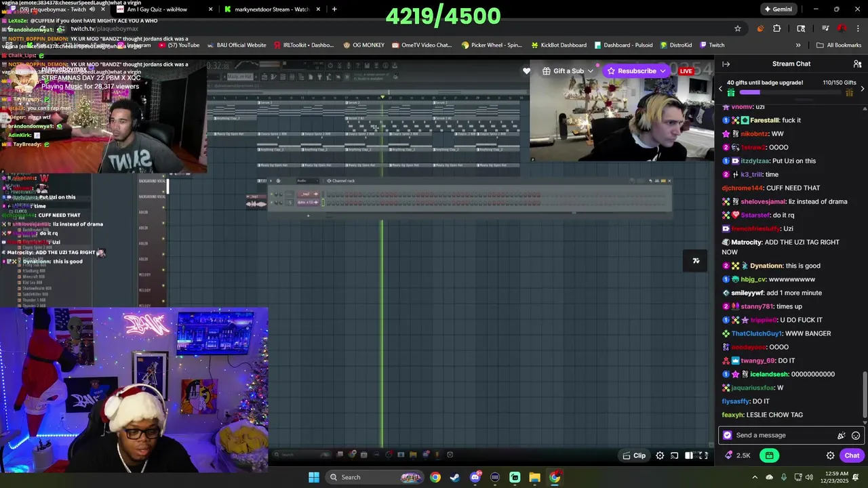Click the taskbar Search box
The image size is (868, 488).
[373, 477]
